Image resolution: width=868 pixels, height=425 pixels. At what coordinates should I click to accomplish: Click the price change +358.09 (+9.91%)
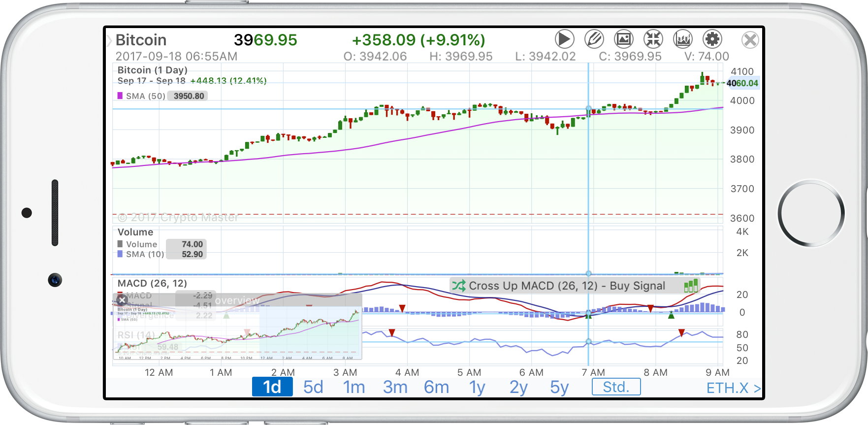tap(418, 40)
